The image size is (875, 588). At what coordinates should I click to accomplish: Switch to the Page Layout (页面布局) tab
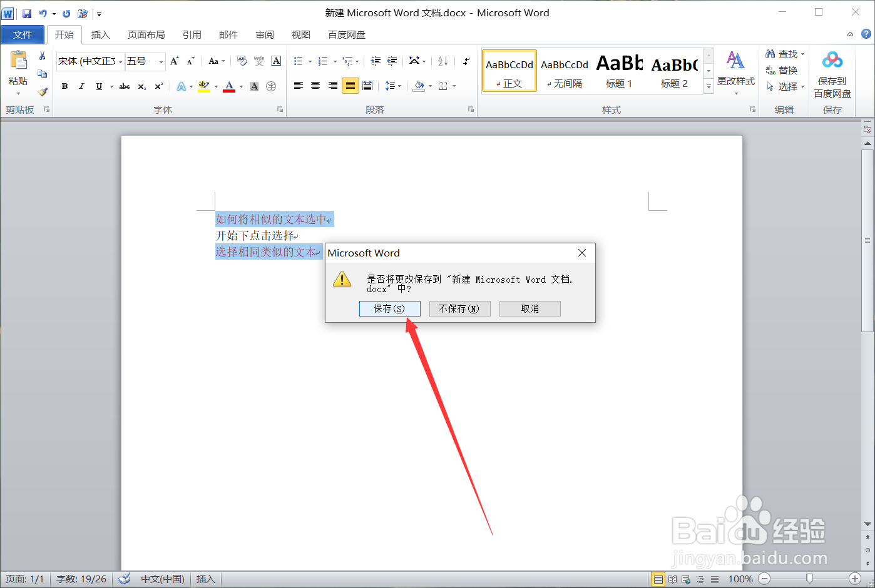click(x=146, y=34)
